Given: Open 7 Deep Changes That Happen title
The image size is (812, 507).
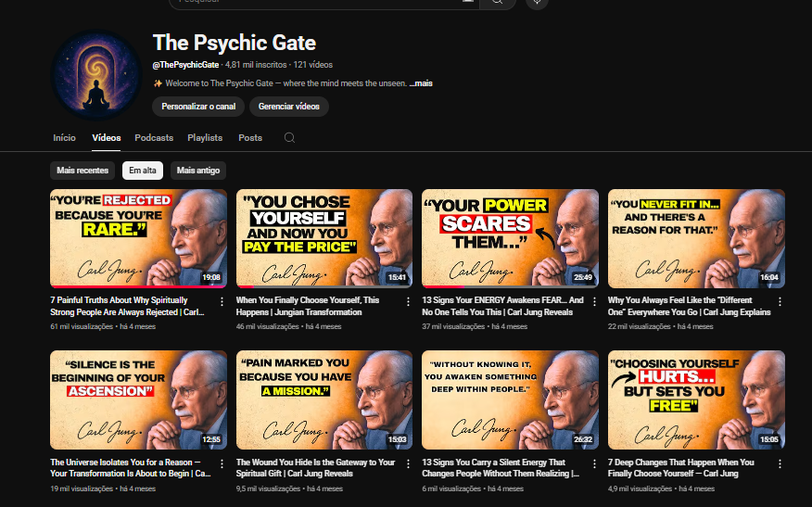Looking at the screenshot, I should click(x=681, y=468).
